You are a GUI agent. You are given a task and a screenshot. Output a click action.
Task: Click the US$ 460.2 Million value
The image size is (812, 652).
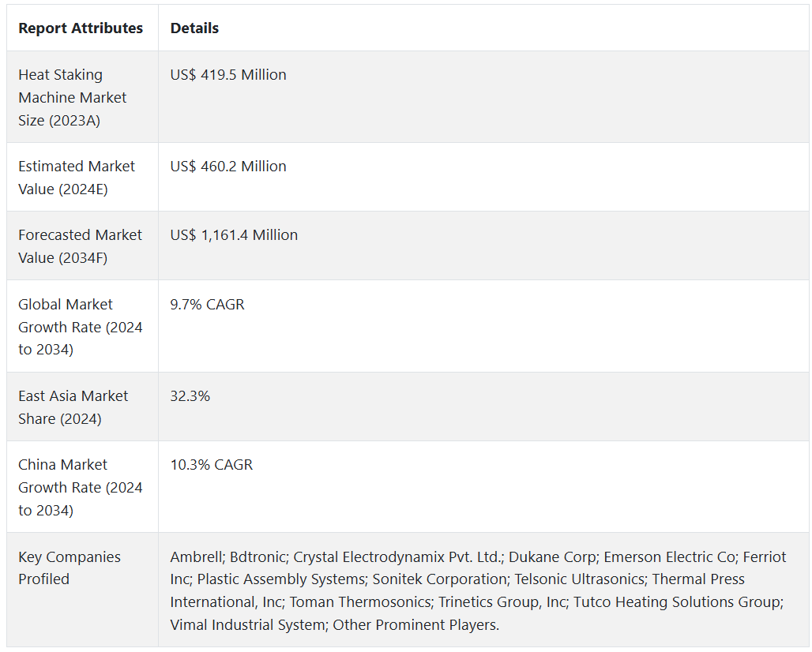click(228, 167)
